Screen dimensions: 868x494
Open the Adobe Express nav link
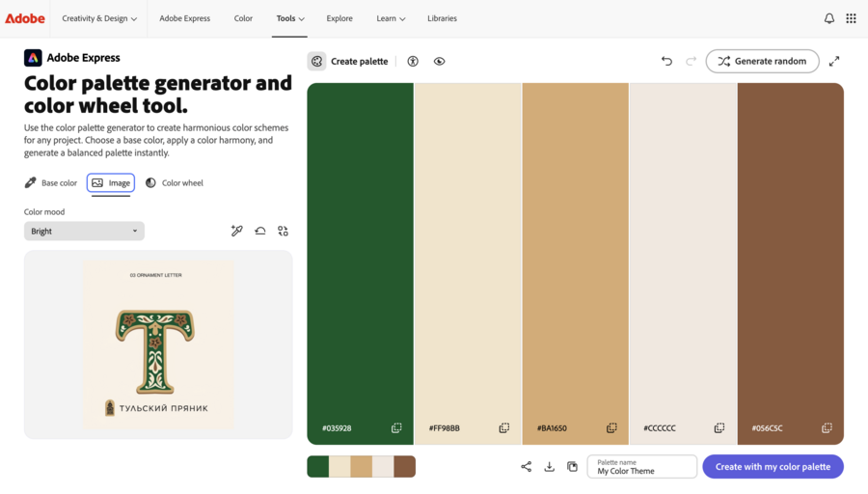coord(185,18)
